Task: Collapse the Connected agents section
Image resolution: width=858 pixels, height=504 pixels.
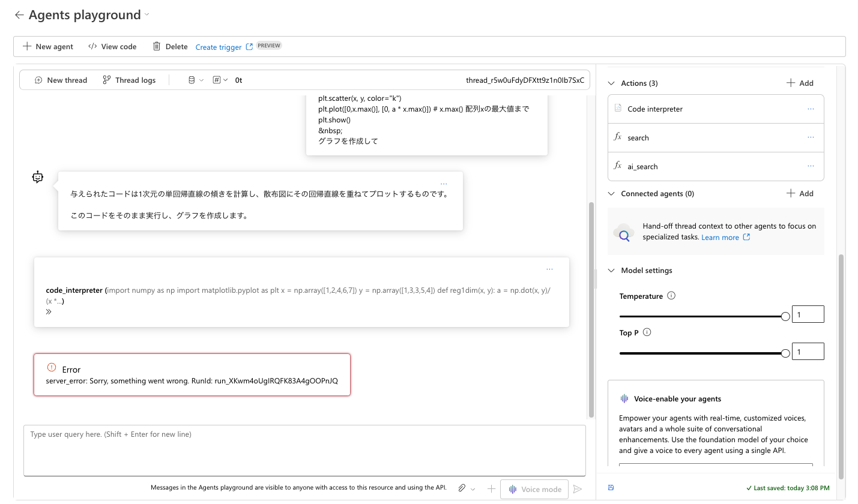Action: point(611,193)
